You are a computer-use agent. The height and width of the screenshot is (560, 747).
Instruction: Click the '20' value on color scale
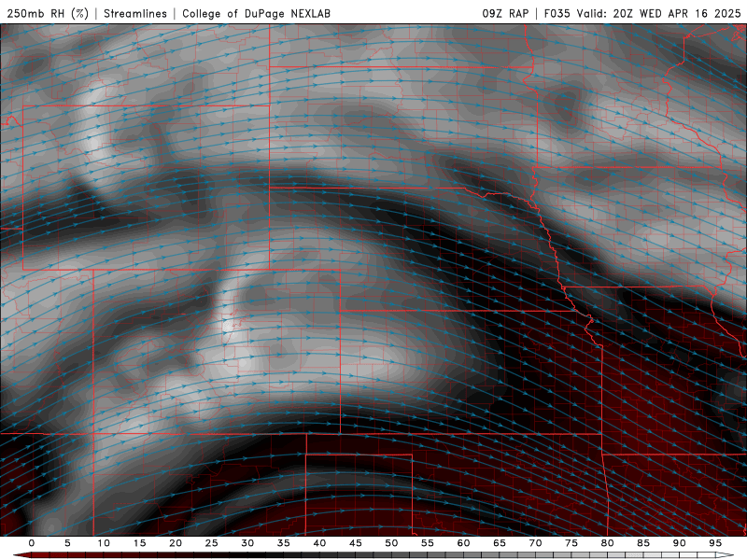tap(176, 543)
